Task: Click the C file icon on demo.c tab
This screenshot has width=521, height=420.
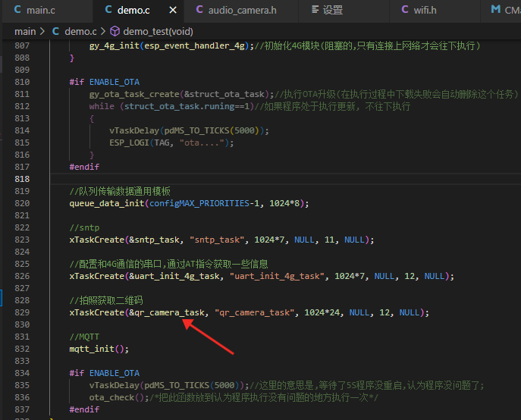Action: pos(108,10)
